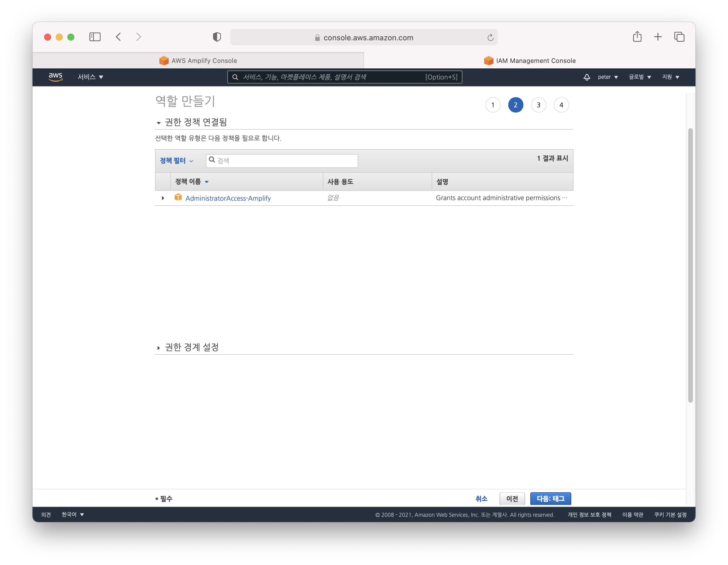728x565 pixels.
Task: Open the peter account menu
Action: point(607,77)
